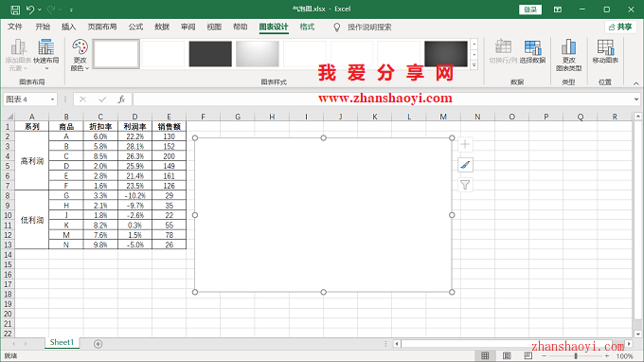Switch to the 数据 tab

pos(162,27)
